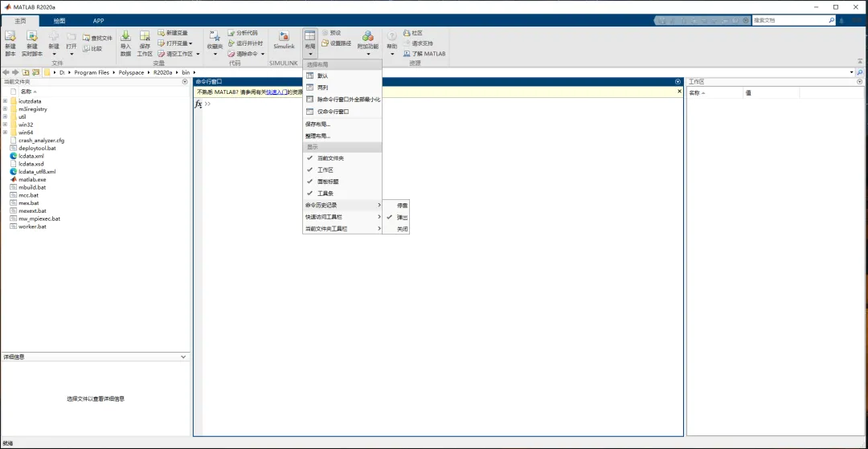Click 查找文件 (Find Files) icon
868x449 pixels.
pos(86,39)
